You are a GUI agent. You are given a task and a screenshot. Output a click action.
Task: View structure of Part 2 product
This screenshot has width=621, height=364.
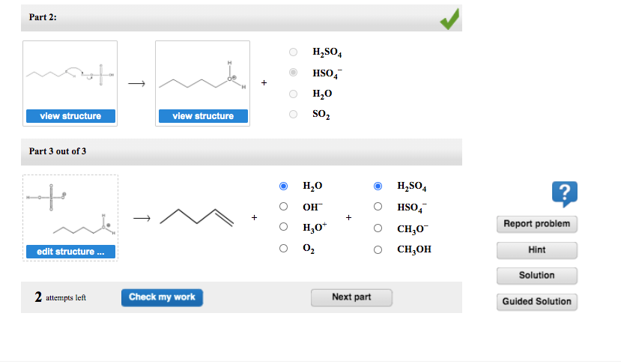203,116
